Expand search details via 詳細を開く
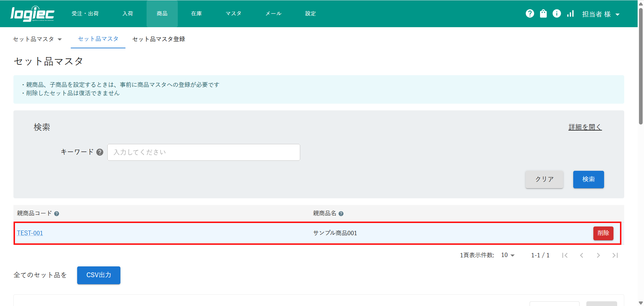The height and width of the screenshot is (306, 644). click(585, 127)
